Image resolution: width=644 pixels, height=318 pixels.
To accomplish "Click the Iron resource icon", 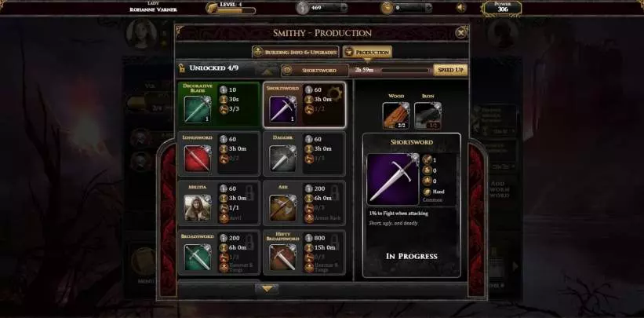I will (428, 115).
